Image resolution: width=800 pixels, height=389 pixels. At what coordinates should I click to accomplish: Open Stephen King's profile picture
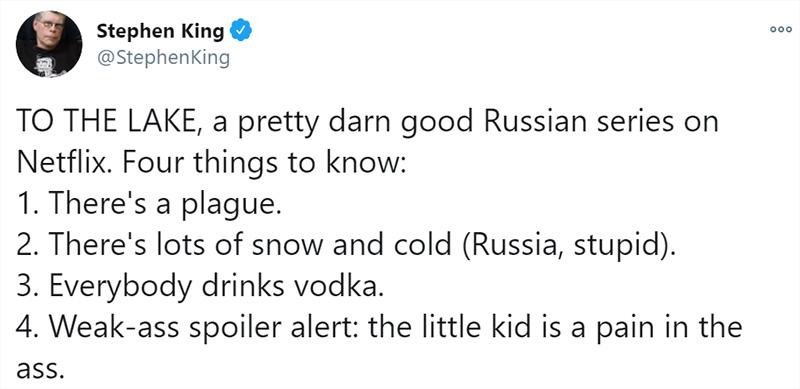click(x=49, y=44)
